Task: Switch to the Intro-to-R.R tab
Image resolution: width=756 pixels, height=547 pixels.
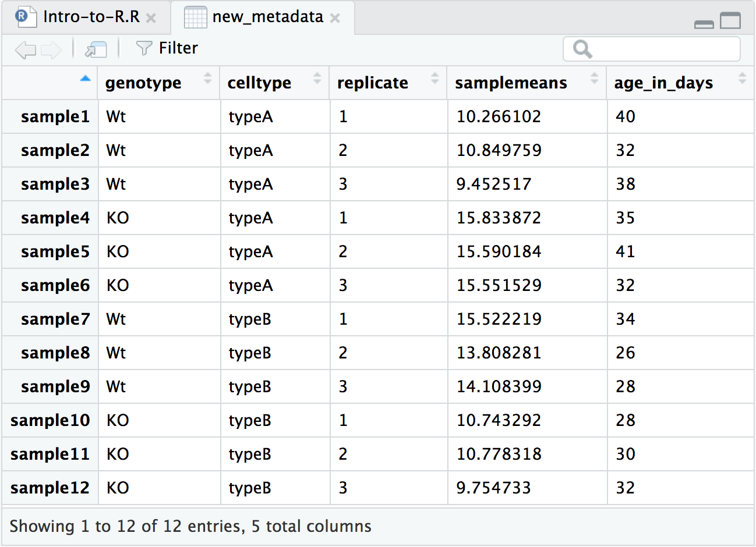Action: pos(91,17)
